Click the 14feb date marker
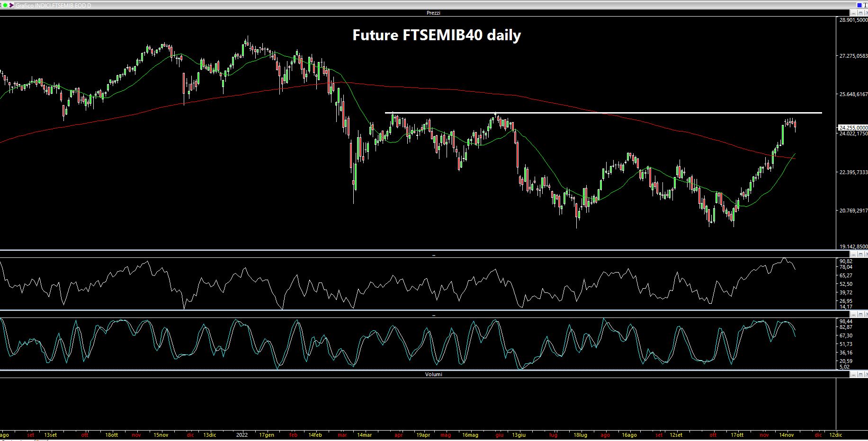The width and height of the screenshot is (868, 441). (x=315, y=435)
